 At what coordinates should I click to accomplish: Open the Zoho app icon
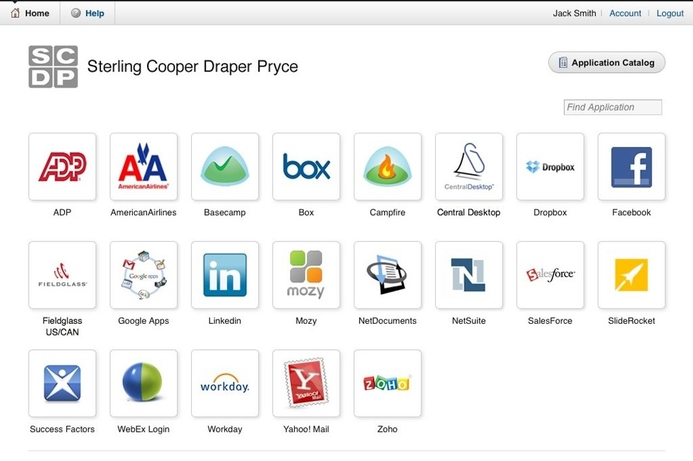388,383
